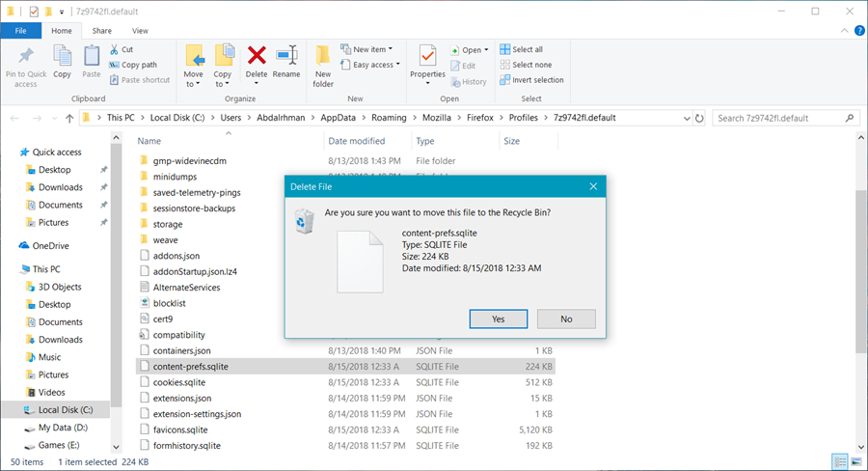
Task: Select OneDrive in navigation pane
Action: pos(50,246)
